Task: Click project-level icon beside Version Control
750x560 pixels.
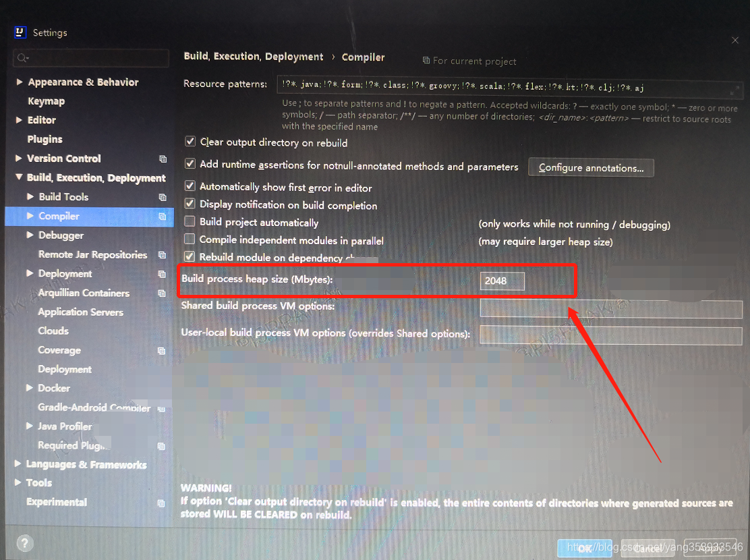Action: point(163,159)
